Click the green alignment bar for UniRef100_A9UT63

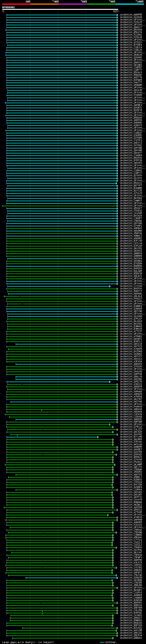(66, 475)
